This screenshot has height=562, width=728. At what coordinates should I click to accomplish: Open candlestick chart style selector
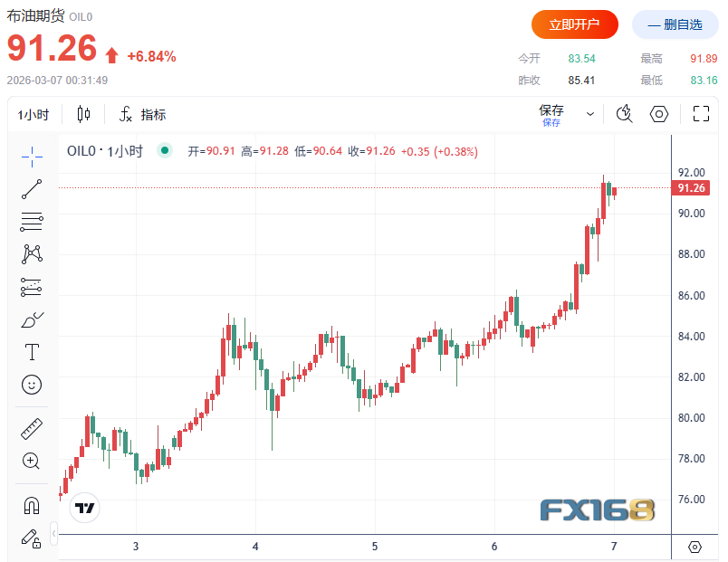pos(84,115)
